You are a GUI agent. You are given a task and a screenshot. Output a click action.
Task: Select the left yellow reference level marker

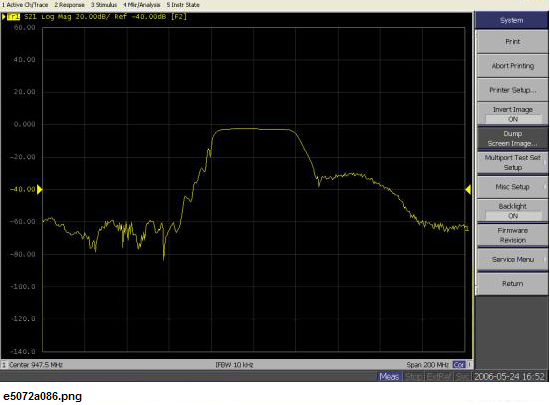(40, 189)
